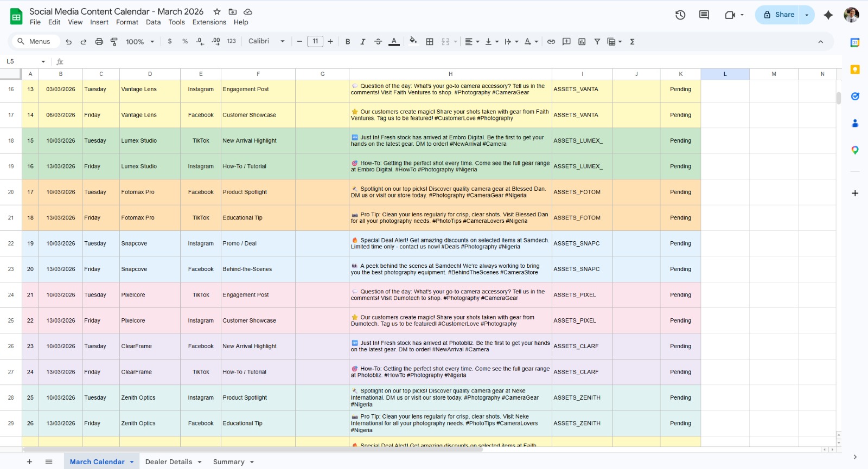This screenshot has height=469, width=868.
Task: Star this document
Action: [217, 11]
